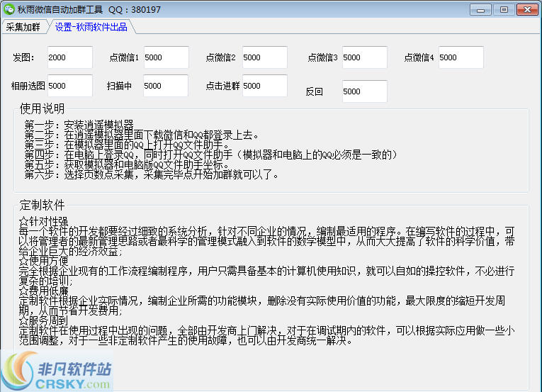542x392 pixels.
Task: Click the ☆服务周到 heading
Action: click(43, 320)
